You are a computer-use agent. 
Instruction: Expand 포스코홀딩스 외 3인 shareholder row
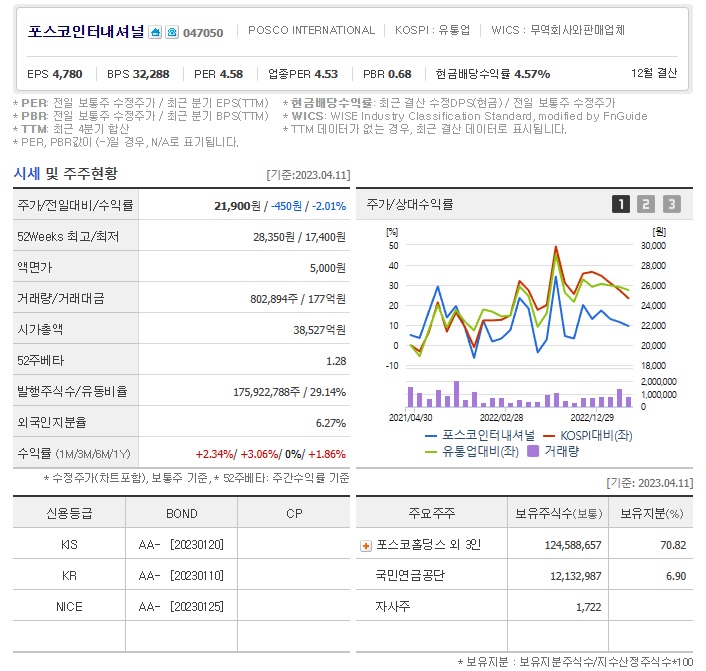(366, 546)
